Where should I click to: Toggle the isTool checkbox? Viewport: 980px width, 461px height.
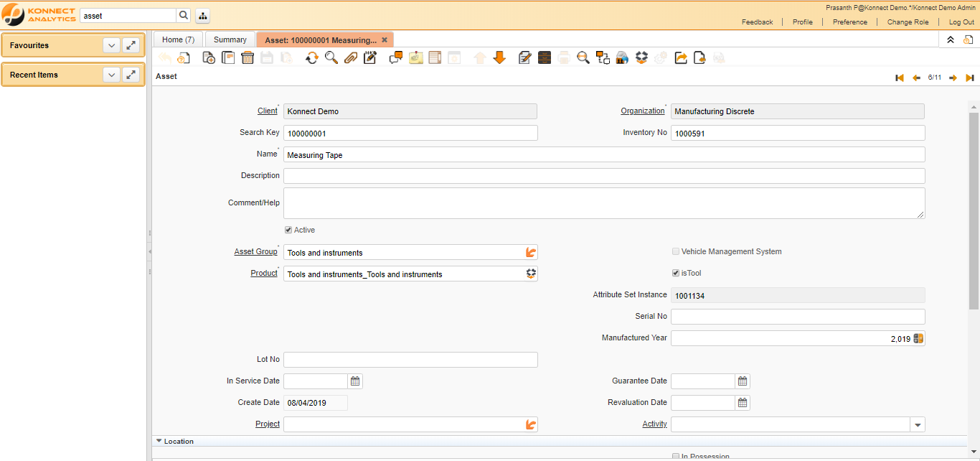(676, 273)
